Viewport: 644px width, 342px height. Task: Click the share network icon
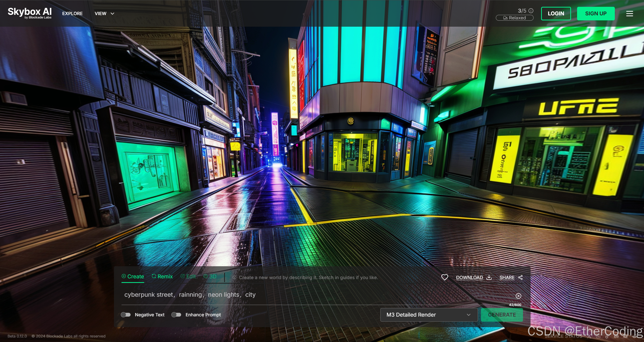tap(520, 277)
